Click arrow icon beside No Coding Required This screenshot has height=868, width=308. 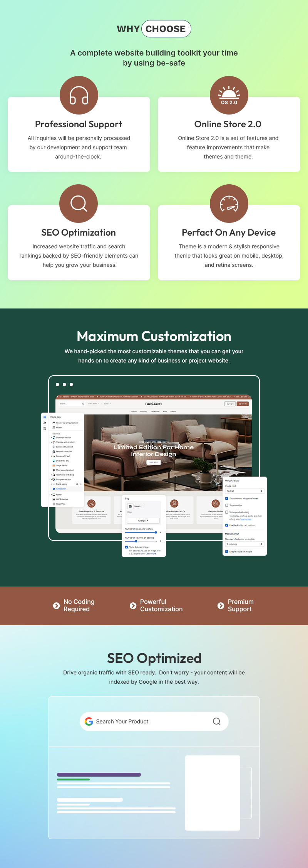point(56,606)
